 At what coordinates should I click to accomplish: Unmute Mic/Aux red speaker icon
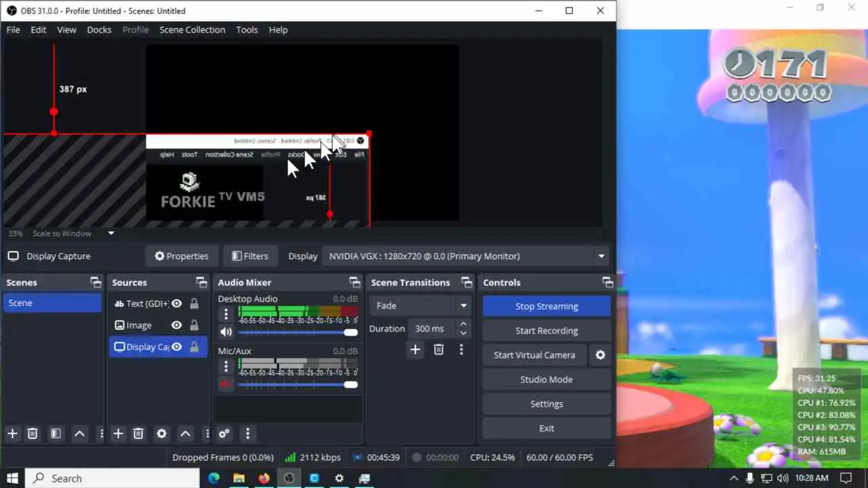(226, 384)
